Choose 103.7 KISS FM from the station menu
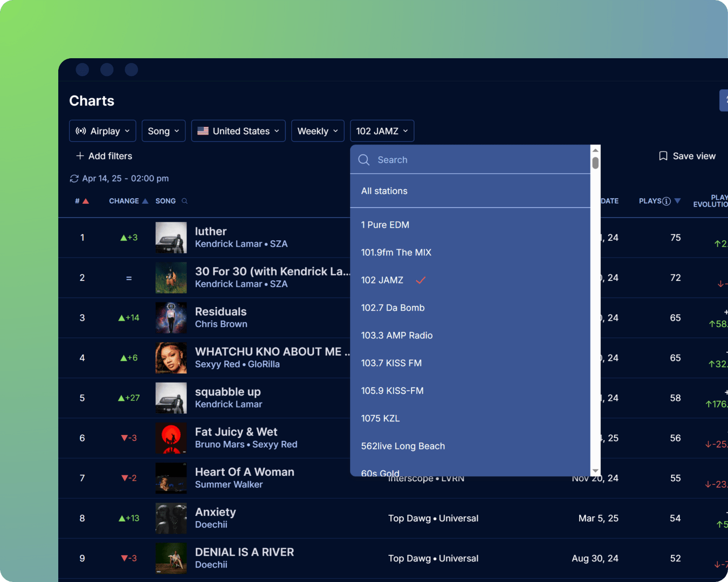Screen dimensions: 728x582 coord(392,363)
